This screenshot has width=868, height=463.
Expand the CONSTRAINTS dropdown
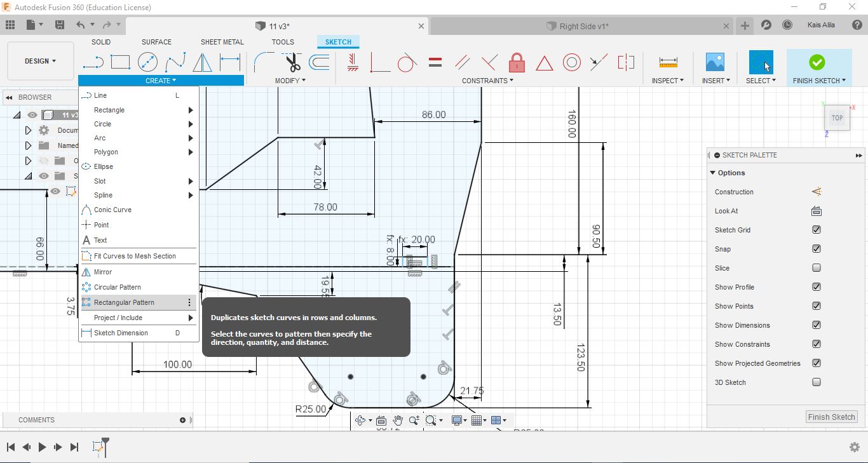click(x=487, y=81)
